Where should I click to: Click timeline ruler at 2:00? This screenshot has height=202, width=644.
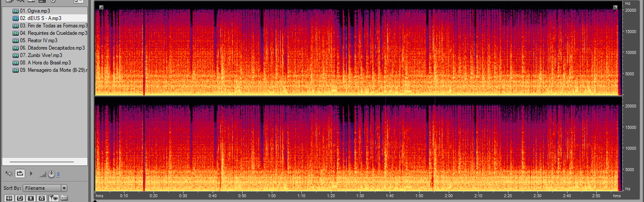click(x=449, y=195)
